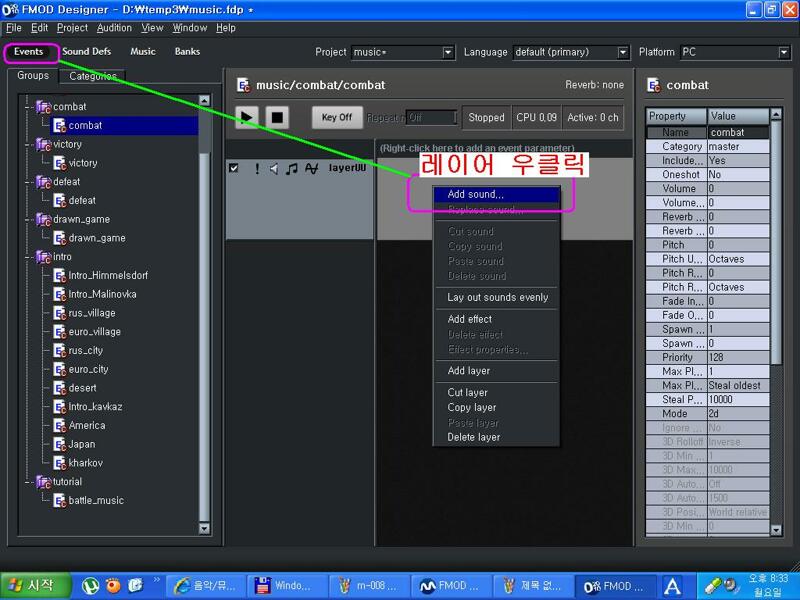Click the Intro_Himmelsdorf event icon
Image resolution: width=800 pixels, height=600 pixels.
(60, 276)
